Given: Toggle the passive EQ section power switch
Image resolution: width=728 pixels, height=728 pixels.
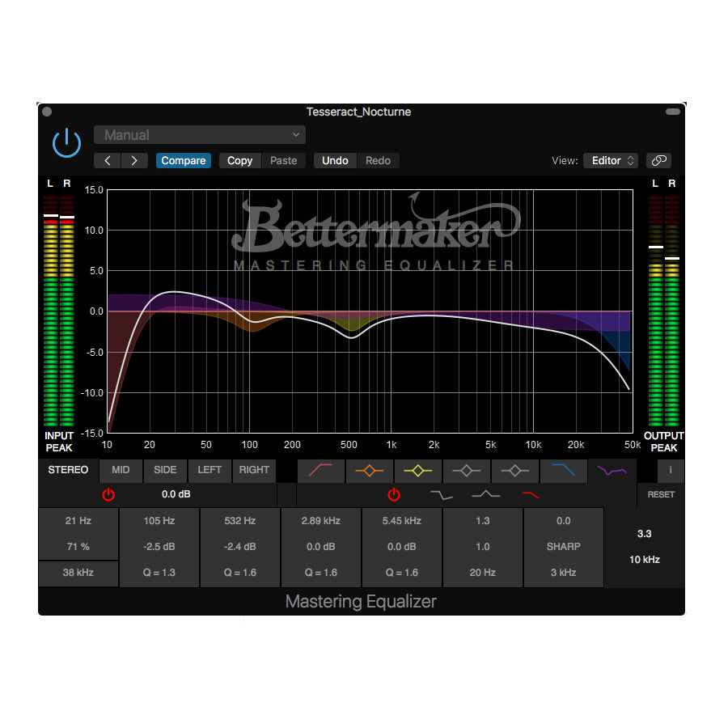Looking at the screenshot, I should [394, 495].
